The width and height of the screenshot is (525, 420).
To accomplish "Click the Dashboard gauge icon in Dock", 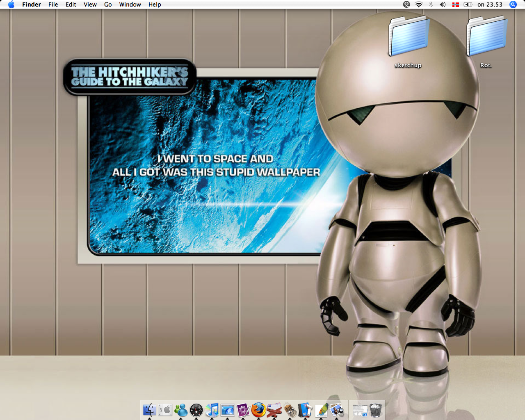I will [196, 410].
